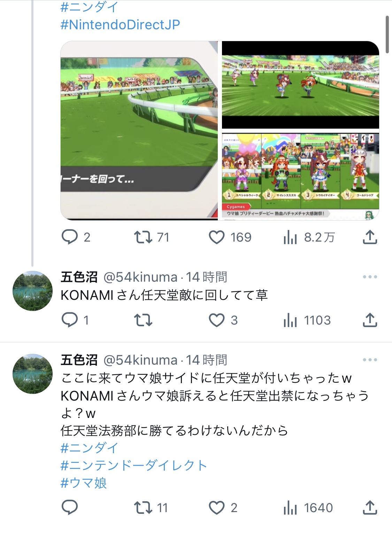Like the tweet with 2 likes

click(x=216, y=508)
